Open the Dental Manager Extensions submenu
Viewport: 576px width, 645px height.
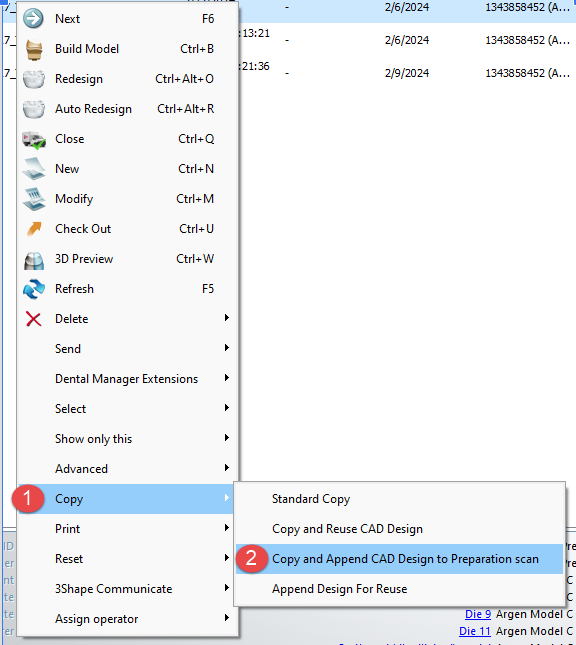(x=128, y=379)
